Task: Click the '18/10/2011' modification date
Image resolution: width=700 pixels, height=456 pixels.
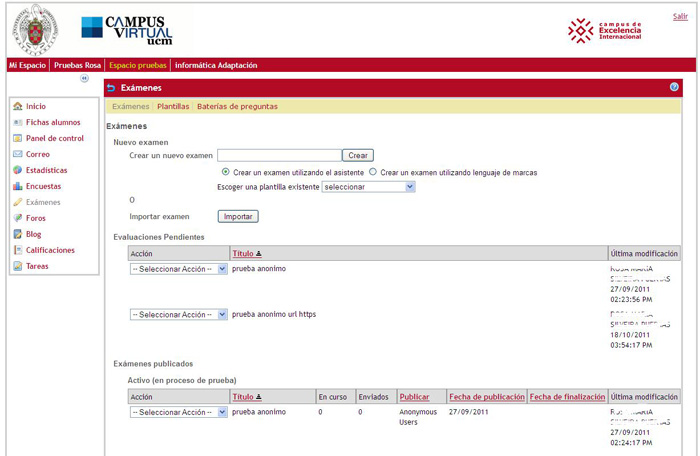Action: [630, 335]
